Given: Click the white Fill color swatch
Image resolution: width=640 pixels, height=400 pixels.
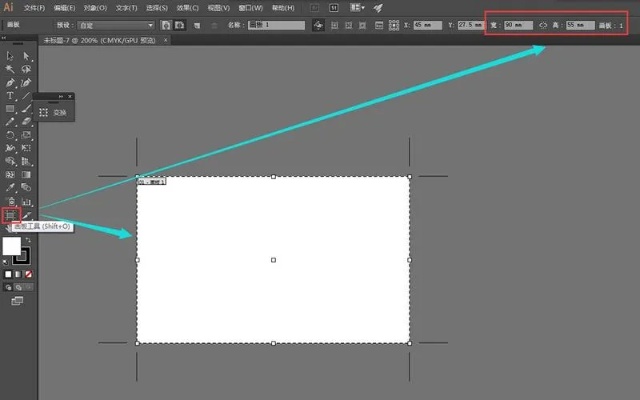Looking at the screenshot, I should coord(11,246).
